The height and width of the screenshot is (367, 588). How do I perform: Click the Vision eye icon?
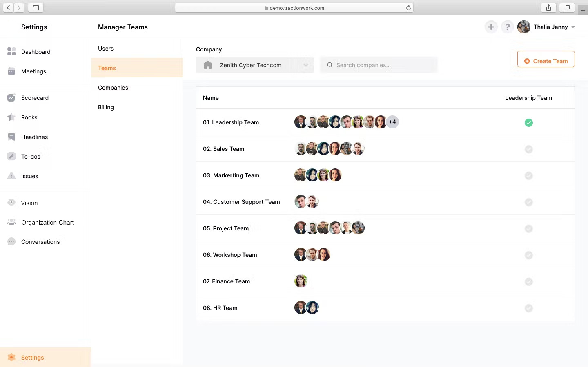(11, 203)
